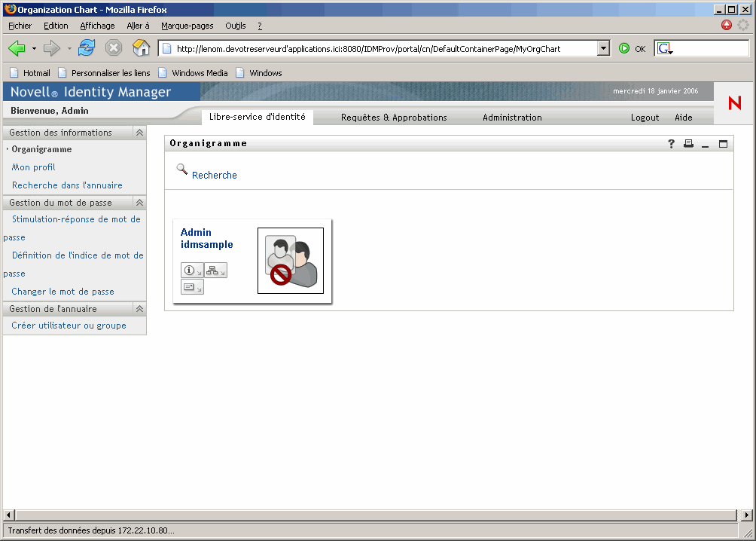
Task: Click into the browser search field
Action: 711,48
